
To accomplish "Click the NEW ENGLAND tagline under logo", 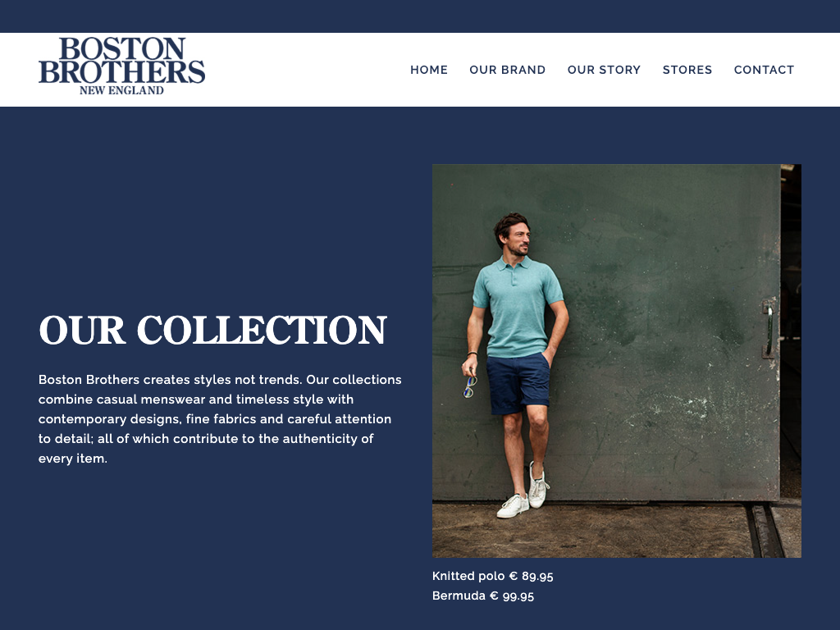I will (121, 90).
